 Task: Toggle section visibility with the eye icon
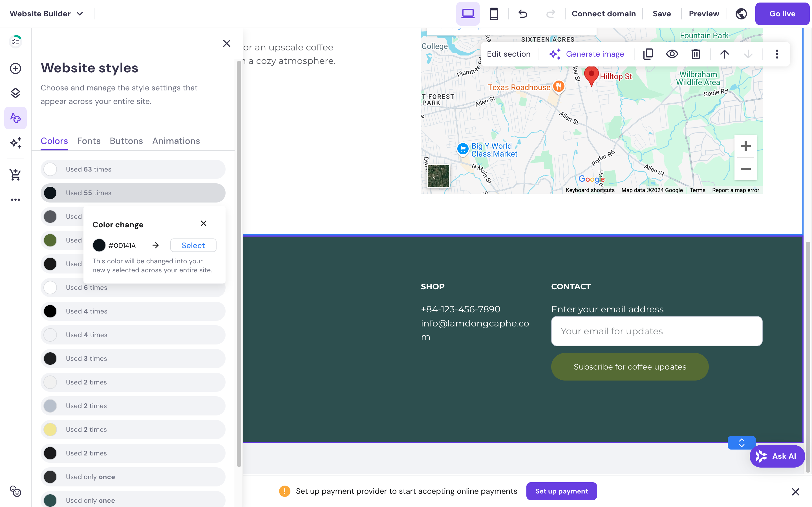[x=672, y=54]
